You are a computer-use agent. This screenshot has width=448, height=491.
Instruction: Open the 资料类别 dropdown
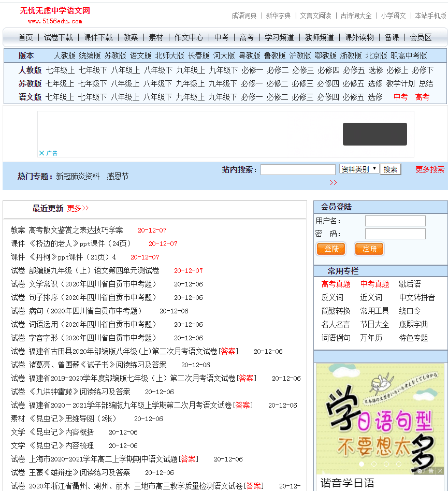(x=359, y=169)
